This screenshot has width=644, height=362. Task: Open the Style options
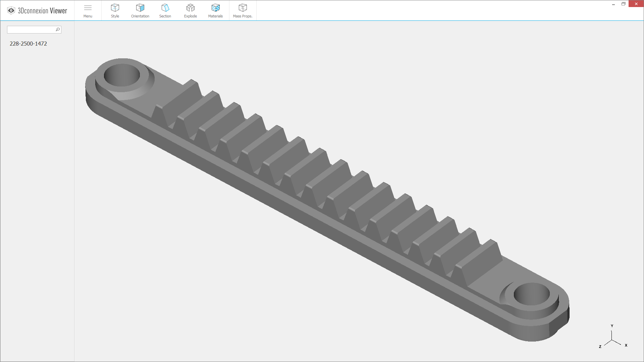[115, 11]
